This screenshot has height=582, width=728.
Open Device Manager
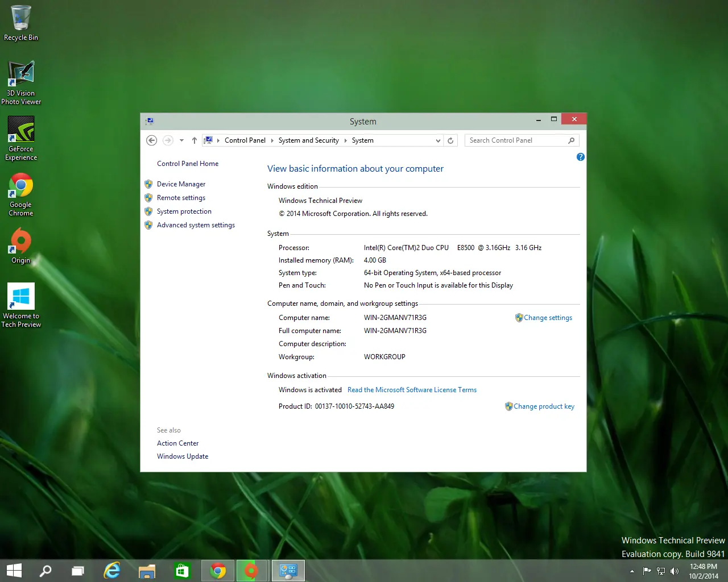pos(181,184)
